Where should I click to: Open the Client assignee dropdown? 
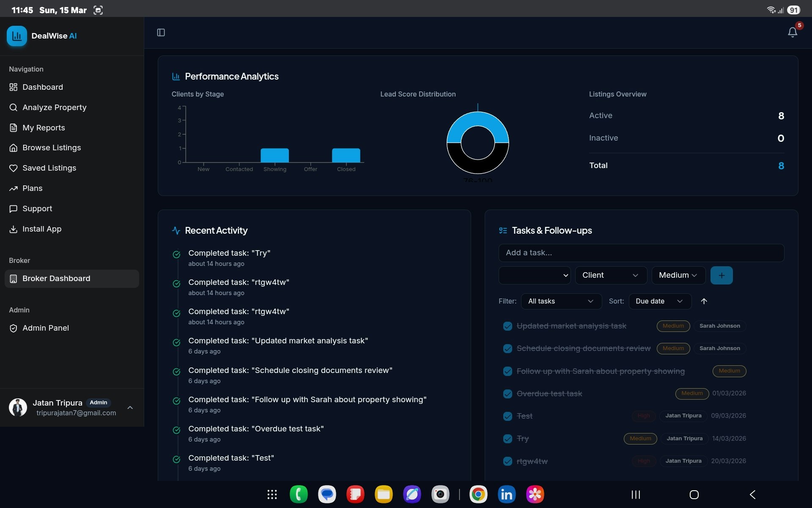[611, 275]
